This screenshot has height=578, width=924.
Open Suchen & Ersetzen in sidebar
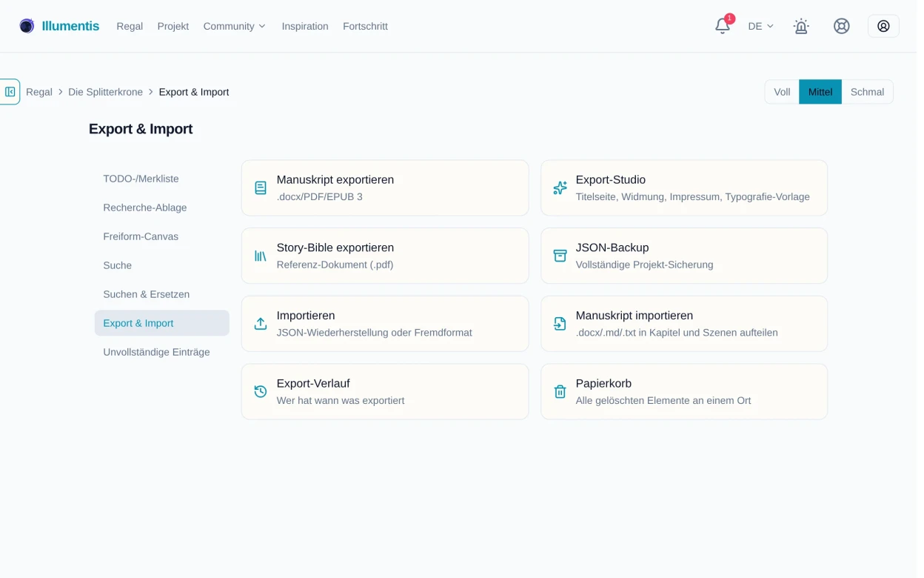click(161, 294)
